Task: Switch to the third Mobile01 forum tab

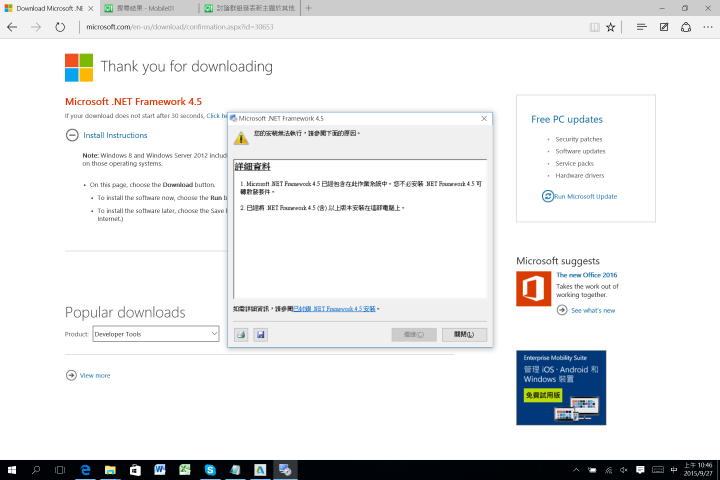Action: point(250,8)
